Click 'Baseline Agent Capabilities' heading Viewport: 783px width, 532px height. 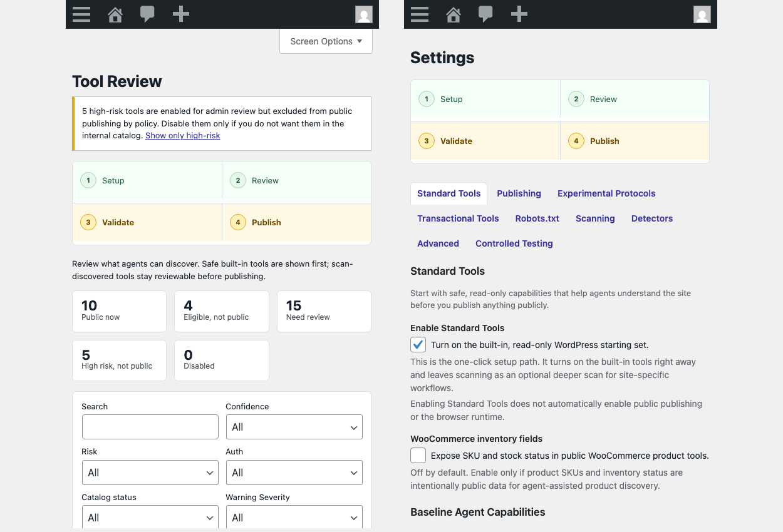coord(478,512)
